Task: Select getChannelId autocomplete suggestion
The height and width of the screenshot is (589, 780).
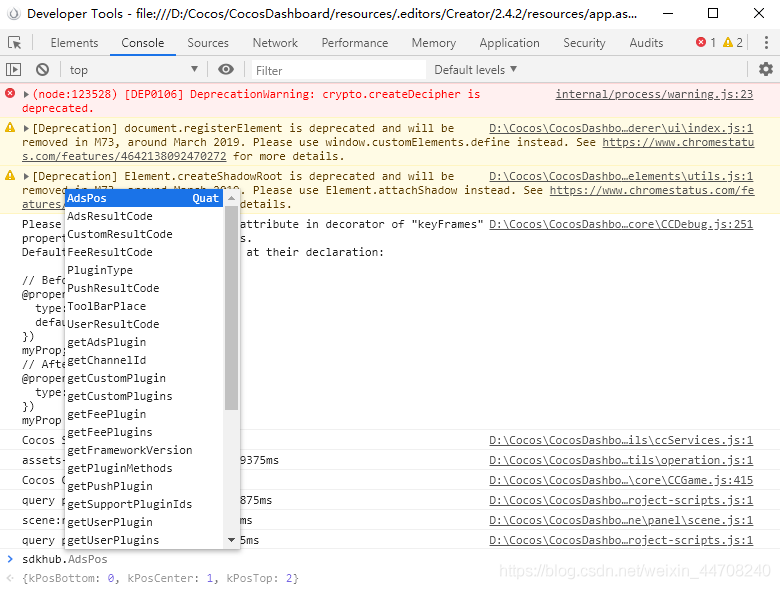Action: pos(144,360)
